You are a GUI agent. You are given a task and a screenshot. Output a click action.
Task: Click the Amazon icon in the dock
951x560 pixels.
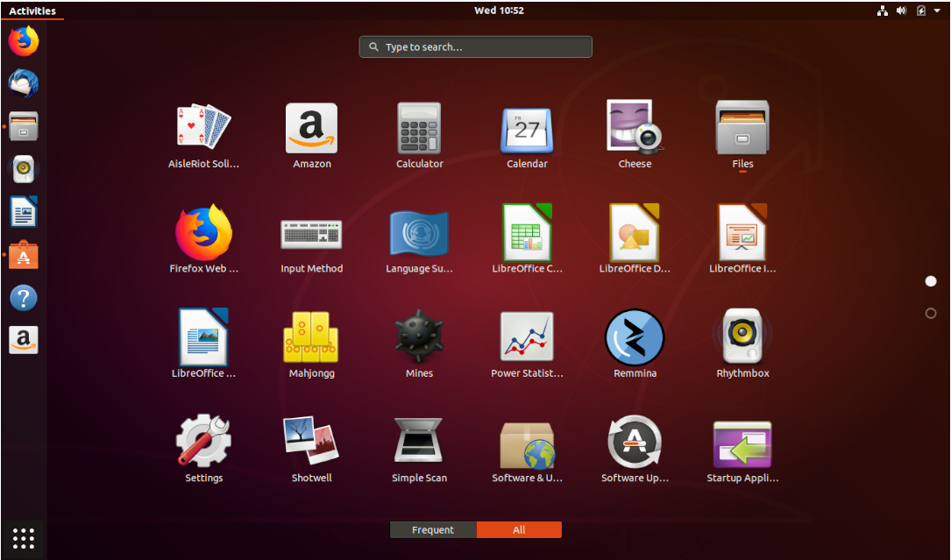(x=24, y=340)
